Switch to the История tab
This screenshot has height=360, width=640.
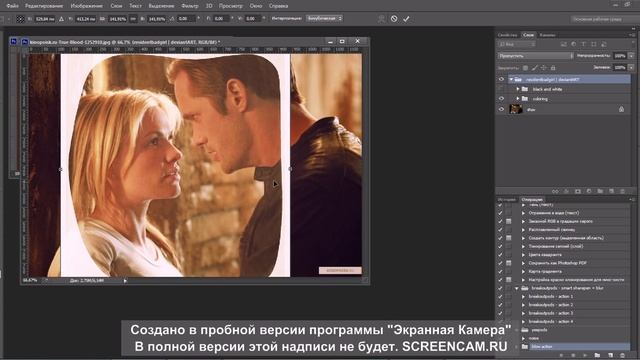[x=507, y=200]
